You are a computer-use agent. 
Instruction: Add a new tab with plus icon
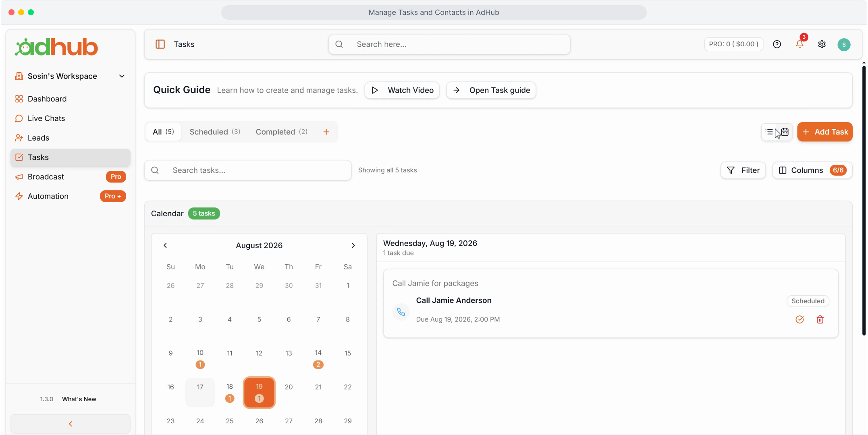tap(326, 132)
